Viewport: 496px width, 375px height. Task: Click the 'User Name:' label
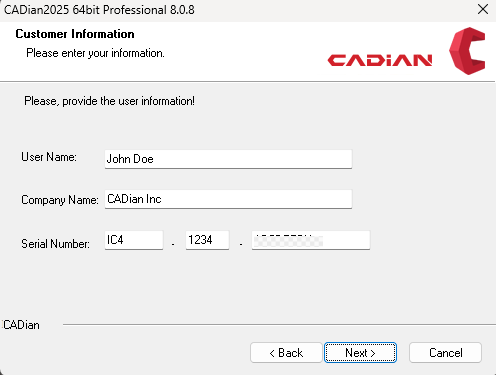(x=49, y=157)
